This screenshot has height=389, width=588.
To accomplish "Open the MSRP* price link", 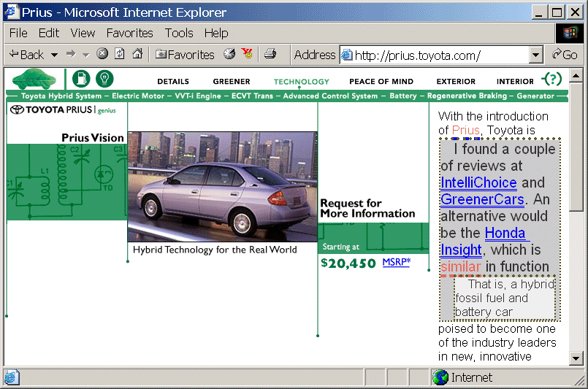I will point(396,262).
